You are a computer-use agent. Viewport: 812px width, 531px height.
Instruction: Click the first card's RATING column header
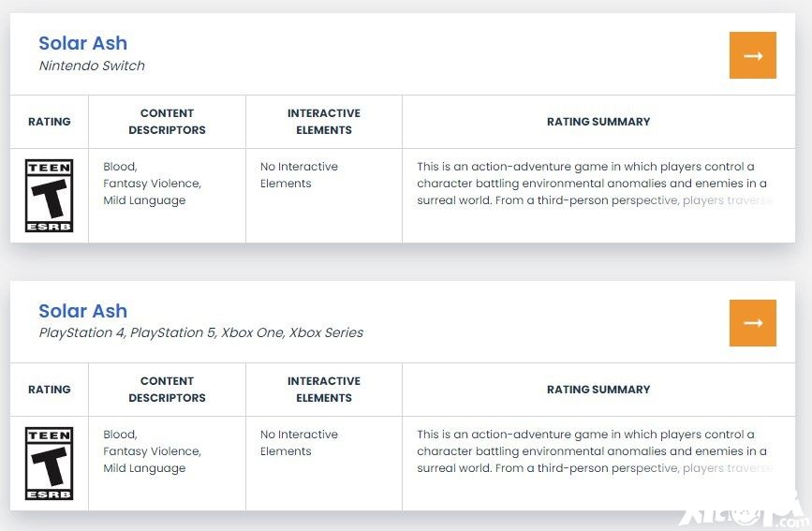50,122
